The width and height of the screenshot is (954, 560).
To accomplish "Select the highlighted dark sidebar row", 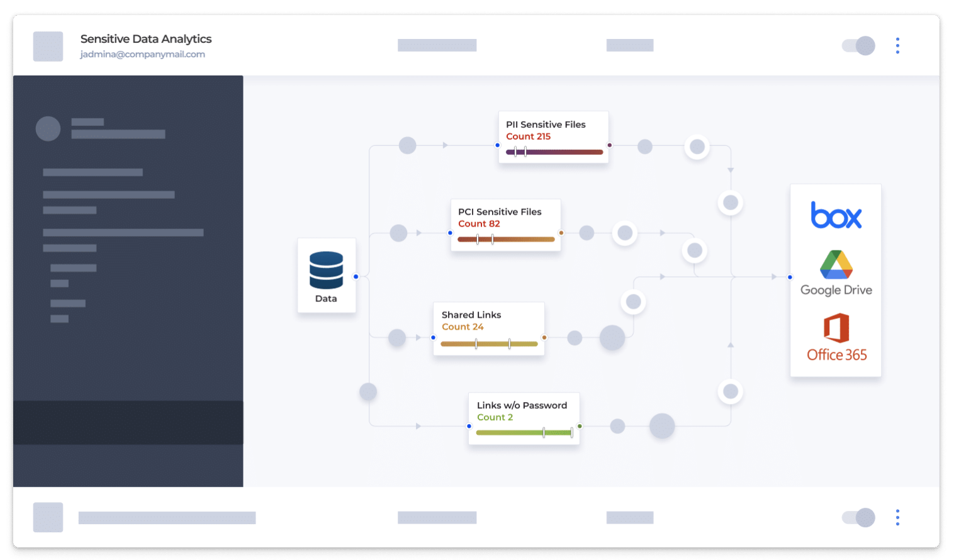I will [128, 423].
